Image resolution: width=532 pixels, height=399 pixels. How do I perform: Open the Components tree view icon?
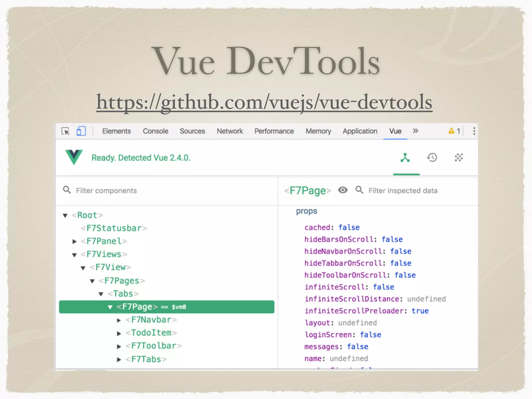point(405,158)
